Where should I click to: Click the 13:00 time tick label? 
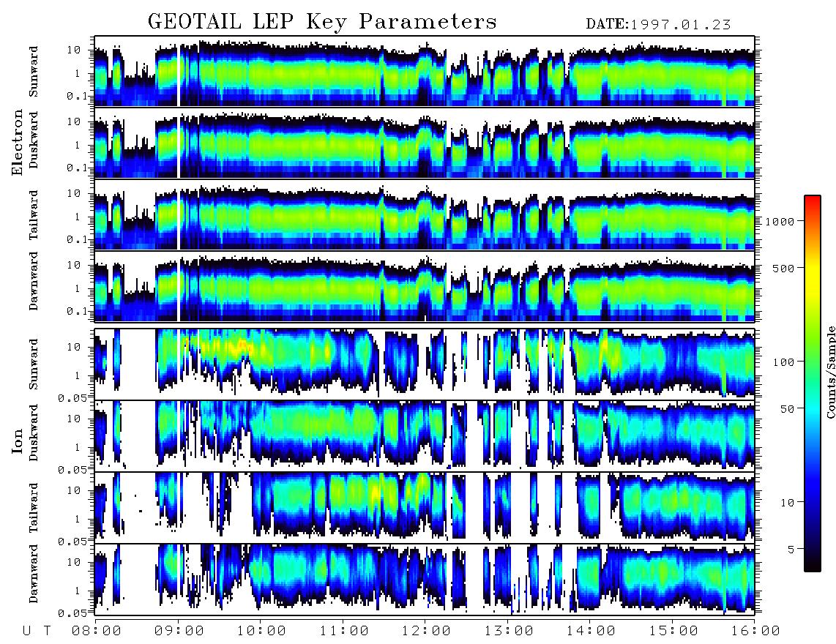(509, 631)
